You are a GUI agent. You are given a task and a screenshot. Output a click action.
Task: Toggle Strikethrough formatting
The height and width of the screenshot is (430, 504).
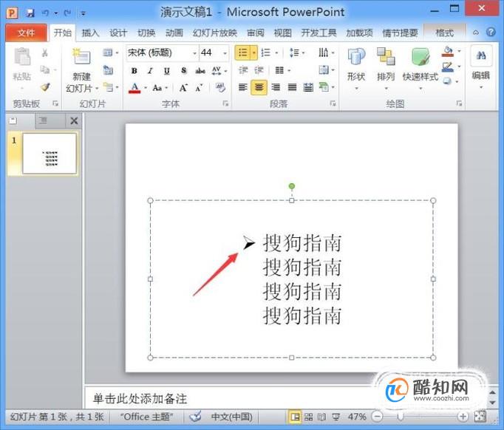[200, 71]
